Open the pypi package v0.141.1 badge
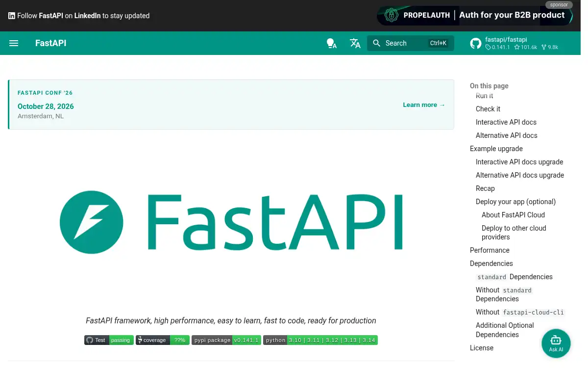588x368 pixels. point(226,340)
